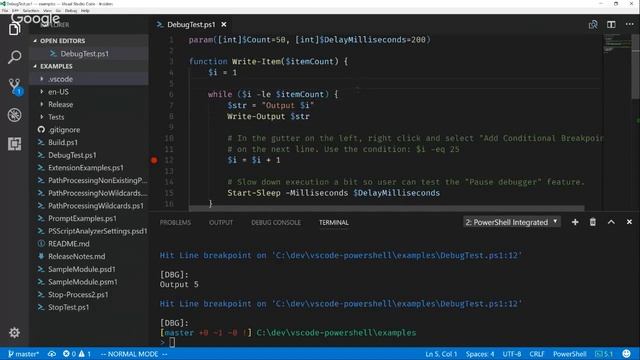Open the Source Control view
The width and height of the screenshot is (640, 360).
point(15,87)
